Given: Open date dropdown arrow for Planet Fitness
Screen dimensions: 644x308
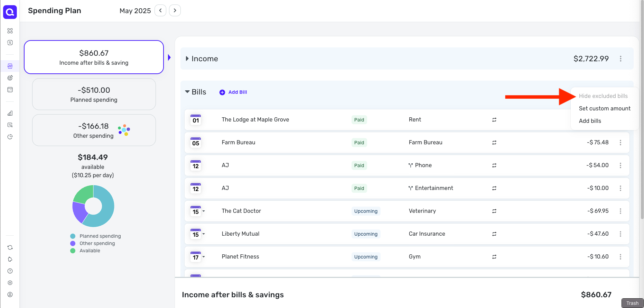Looking at the screenshot, I should [x=204, y=257].
